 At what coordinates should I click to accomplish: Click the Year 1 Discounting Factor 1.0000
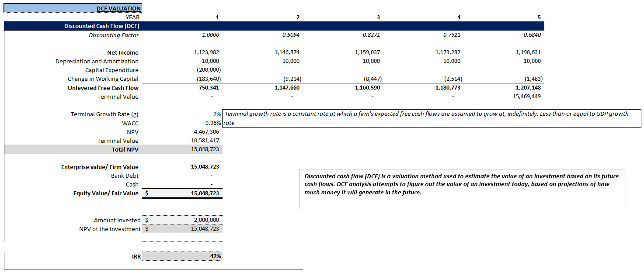pyautogui.click(x=210, y=35)
